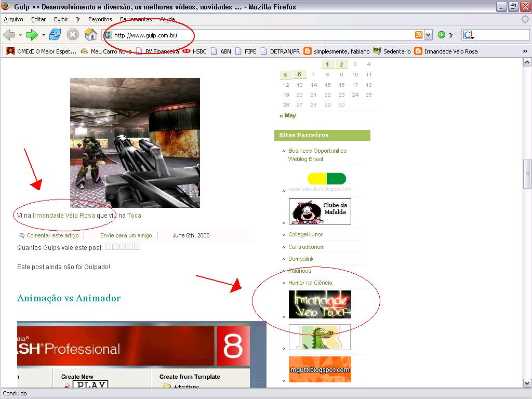The height and width of the screenshot is (399, 532).
Task: Open the CollegeHumor link
Action: pyautogui.click(x=305, y=234)
